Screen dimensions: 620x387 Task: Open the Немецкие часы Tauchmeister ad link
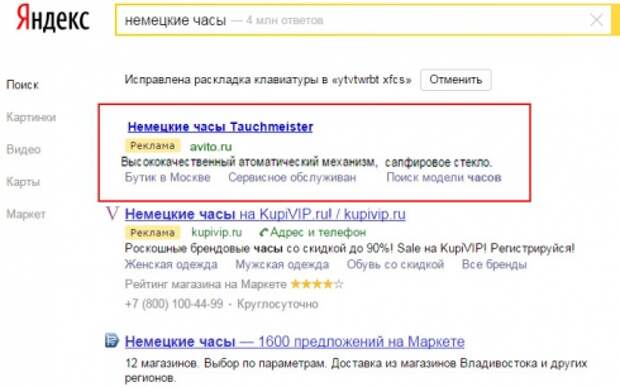tap(220, 127)
